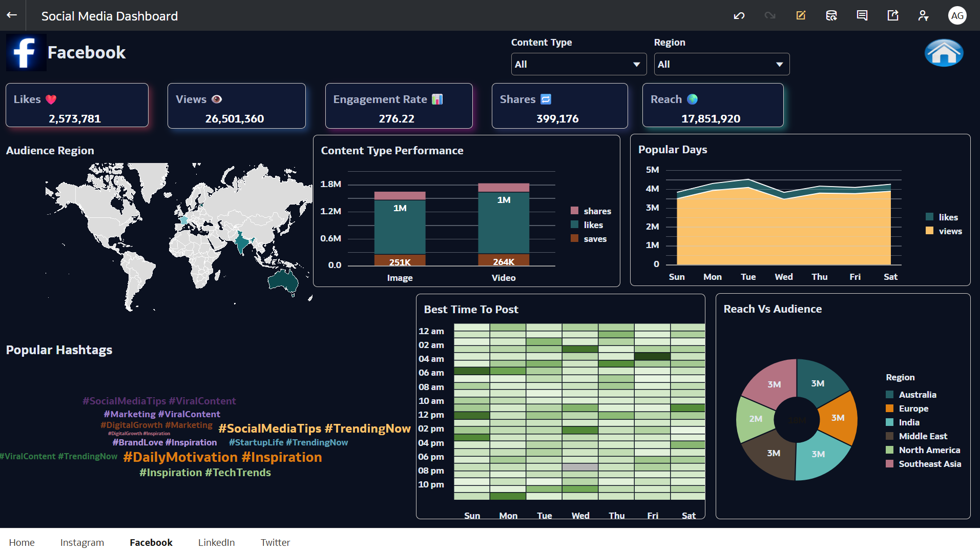
Task: Open the Content Type dropdown
Action: coord(578,64)
